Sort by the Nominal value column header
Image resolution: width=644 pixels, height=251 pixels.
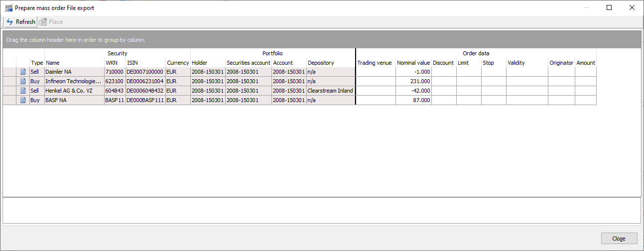[413, 63]
